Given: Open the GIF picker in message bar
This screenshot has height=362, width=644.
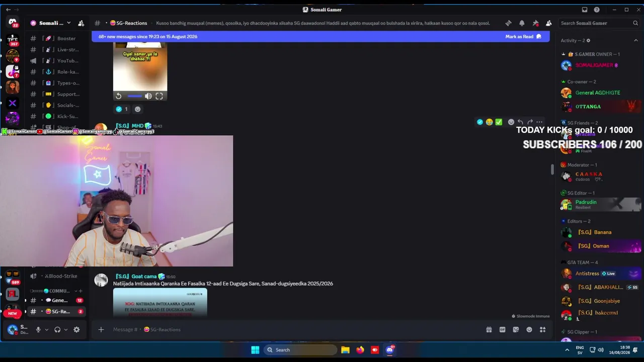Looking at the screenshot, I should tap(502, 329).
